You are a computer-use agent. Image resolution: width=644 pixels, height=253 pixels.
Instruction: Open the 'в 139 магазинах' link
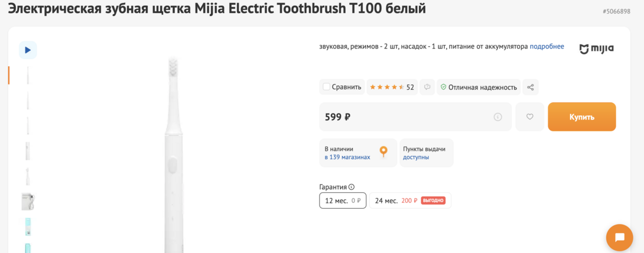pos(347,157)
